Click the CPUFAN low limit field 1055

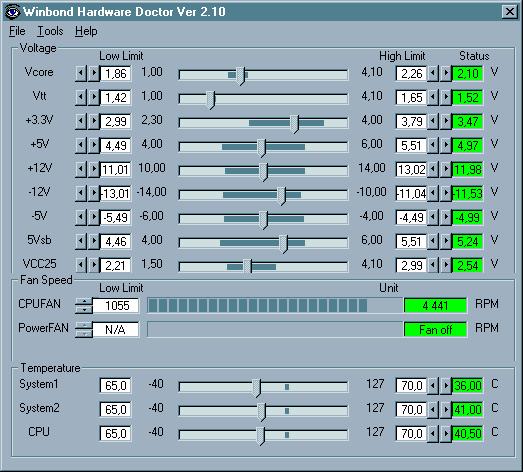click(115, 305)
